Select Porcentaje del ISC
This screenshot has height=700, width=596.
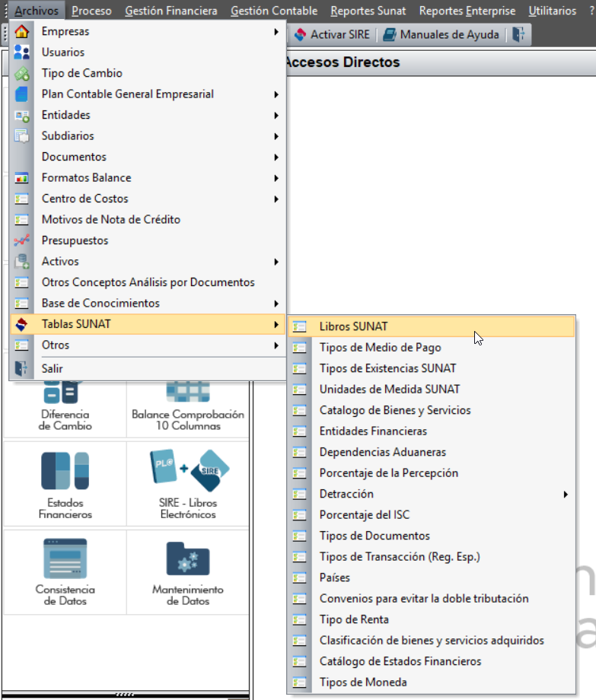[x=432, y=515]
